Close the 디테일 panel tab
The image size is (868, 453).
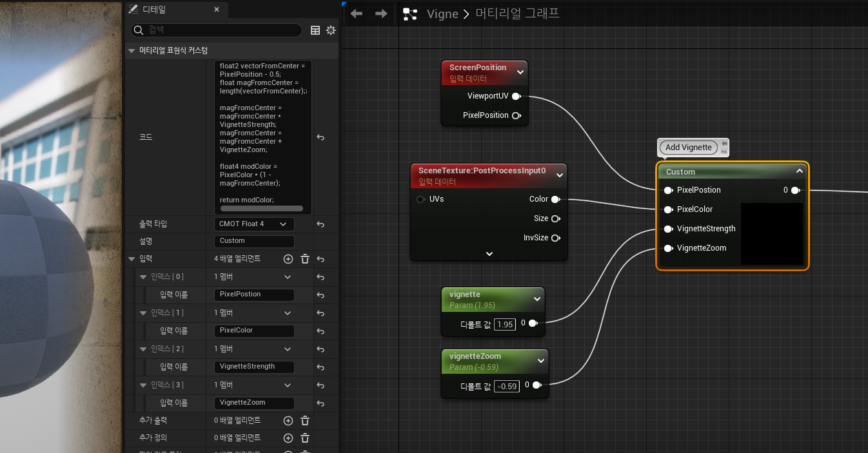(x=217, y=10)
